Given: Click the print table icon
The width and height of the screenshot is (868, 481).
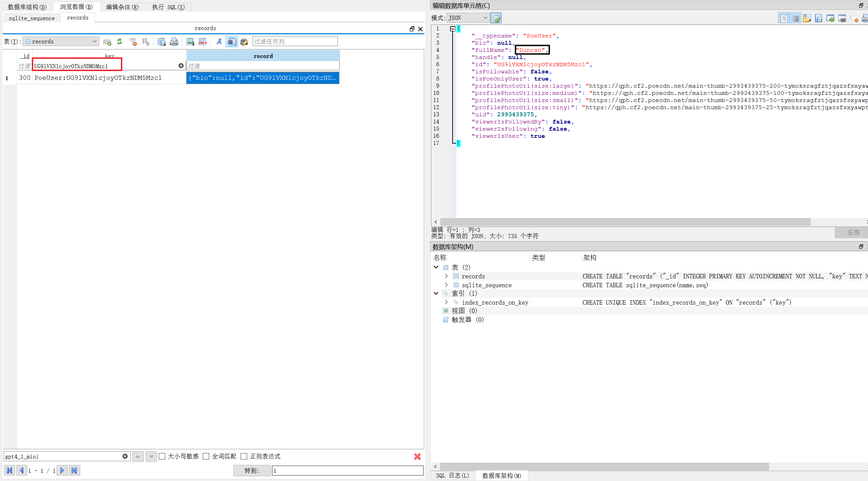Looking at the screenshot, I should point(174,42).
